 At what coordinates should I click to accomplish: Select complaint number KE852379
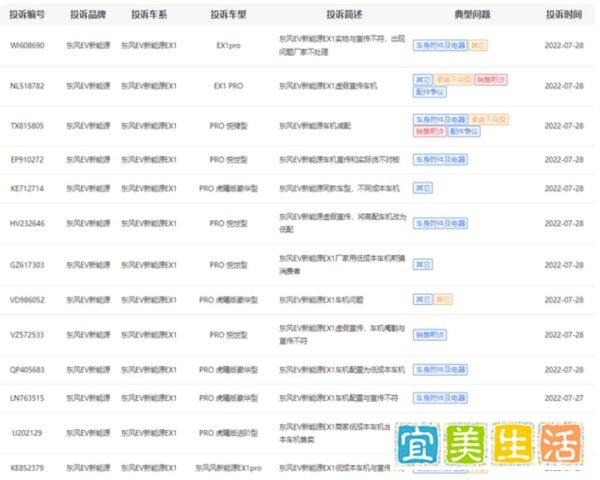click(x=27, y=468)
